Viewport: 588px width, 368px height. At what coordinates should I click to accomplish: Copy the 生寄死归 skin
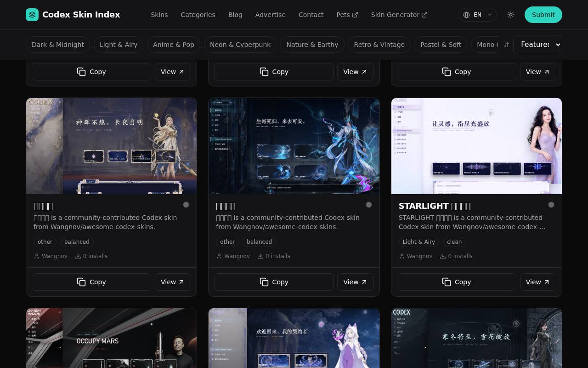[274, 282]
